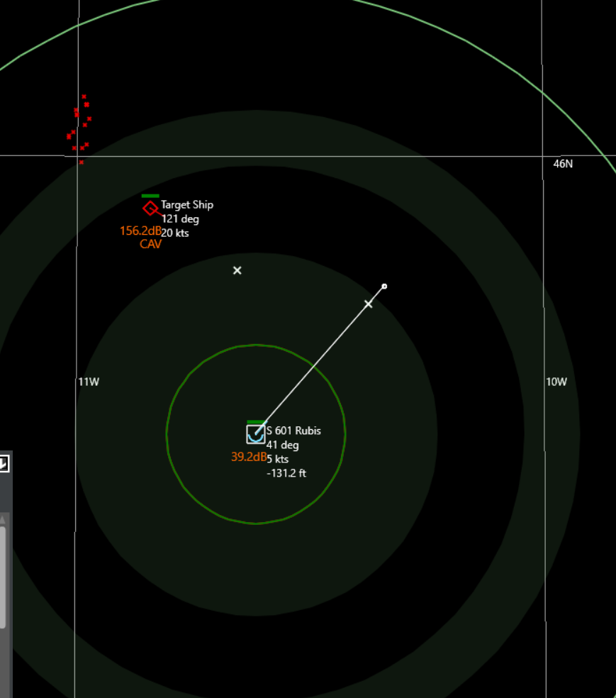
Task: Click a red sonar contact dot in the cluster
Action: pyautogui.click(x=77, y=115)
